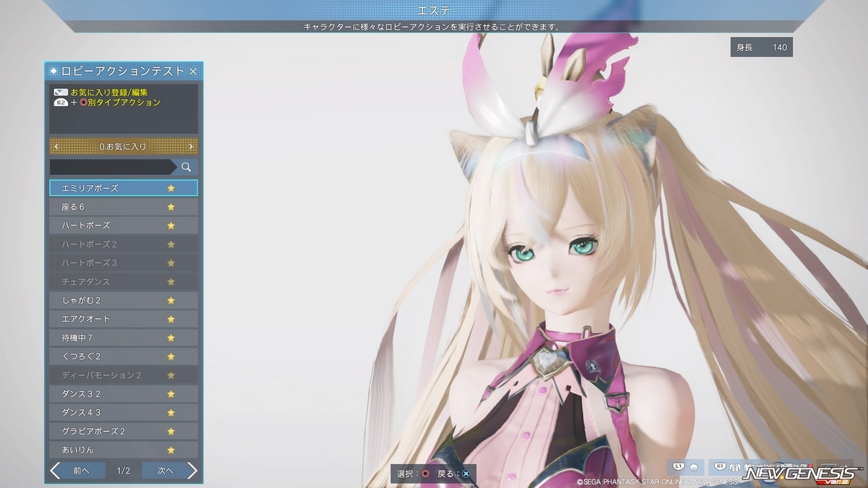Select あいりん lobby action
This screenshot has height=488, width=868.
[x=124, y=450]
